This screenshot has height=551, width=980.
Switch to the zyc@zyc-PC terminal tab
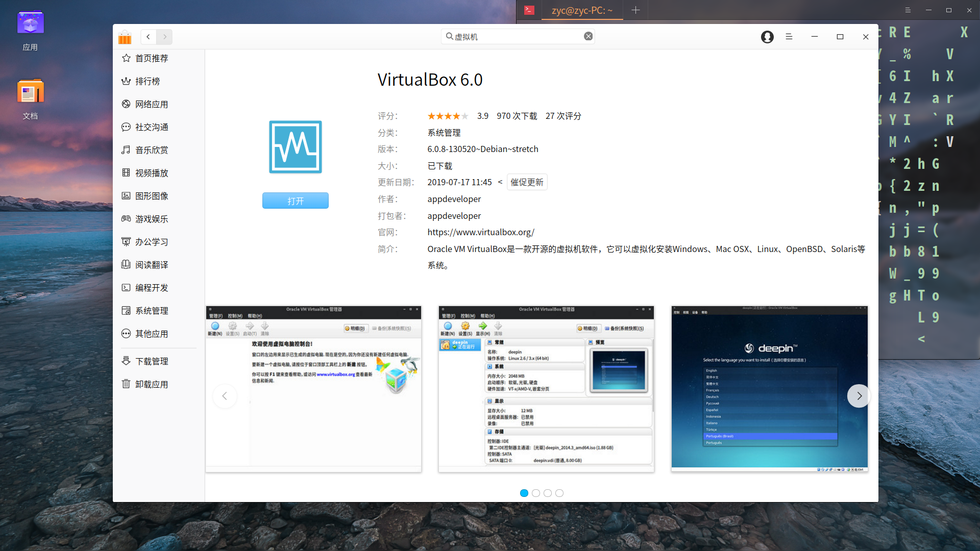(582, 10)
